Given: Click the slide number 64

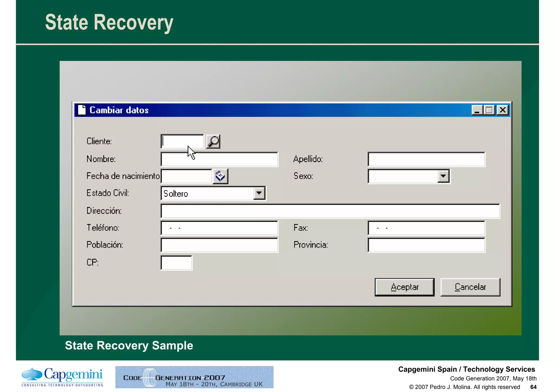Looking at the screenshot, I should click(x=533, y=387).
